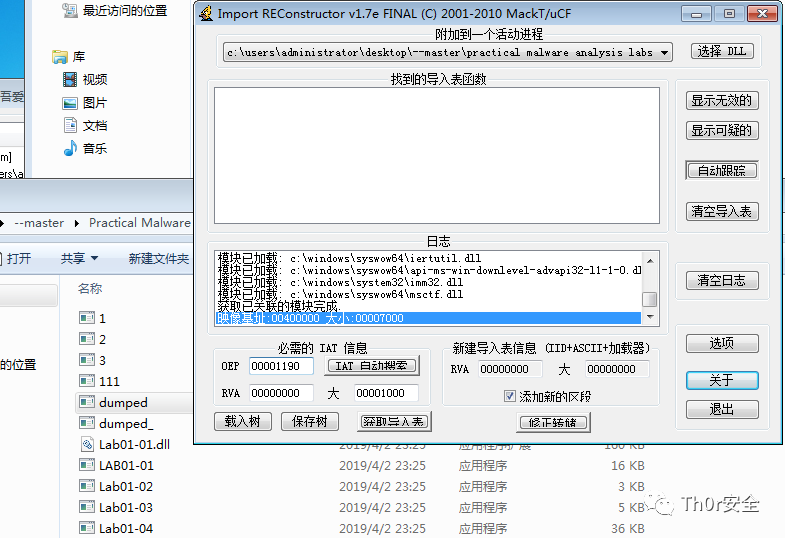Click the 清空导入表 button
Screen dimensions: 785x538
click(722, 211)
